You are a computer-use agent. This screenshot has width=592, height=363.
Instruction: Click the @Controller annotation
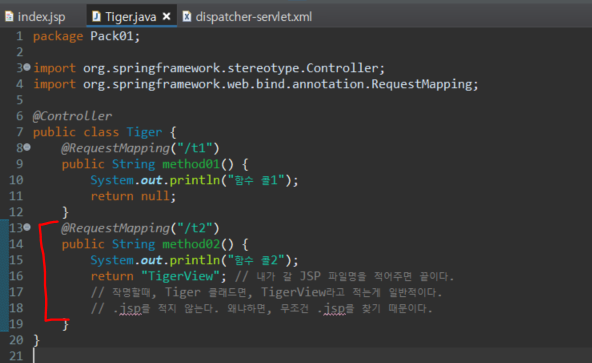tap(72, 116)
